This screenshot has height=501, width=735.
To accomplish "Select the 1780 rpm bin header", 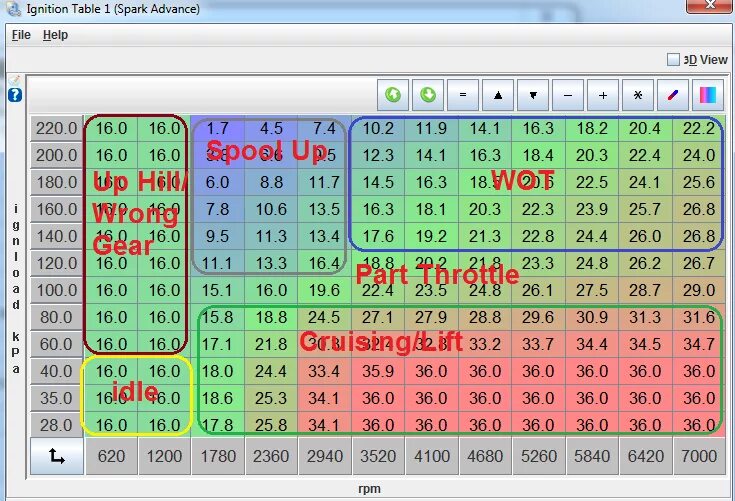I will pos(218,456).
